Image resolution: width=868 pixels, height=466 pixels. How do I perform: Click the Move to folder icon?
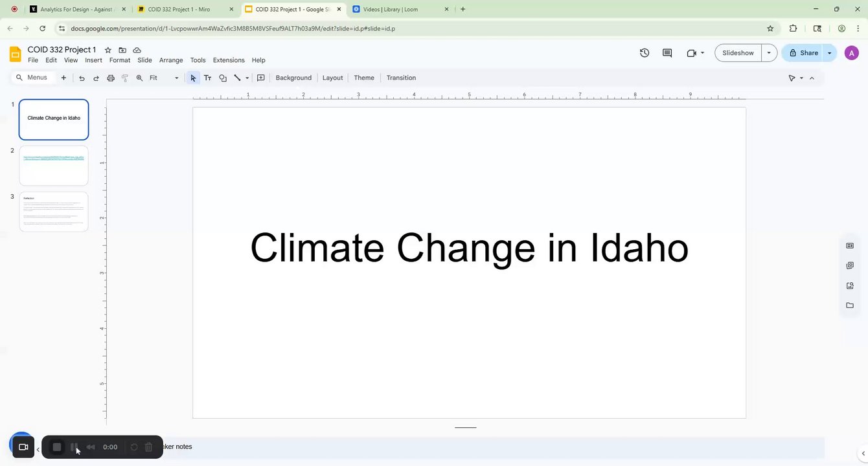122,50
